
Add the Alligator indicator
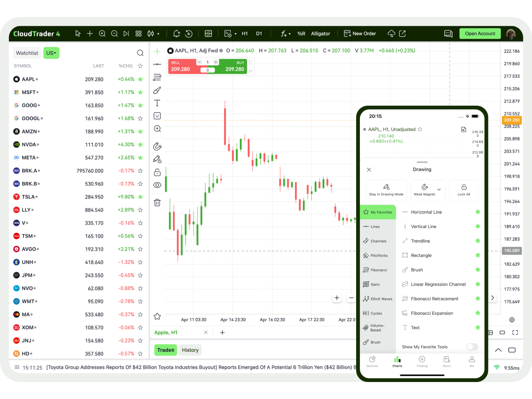click(320, 34)
